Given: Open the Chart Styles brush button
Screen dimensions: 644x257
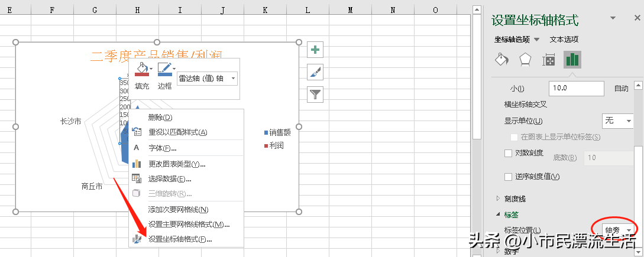Looking at the screenshot, I should pos(315,72).
